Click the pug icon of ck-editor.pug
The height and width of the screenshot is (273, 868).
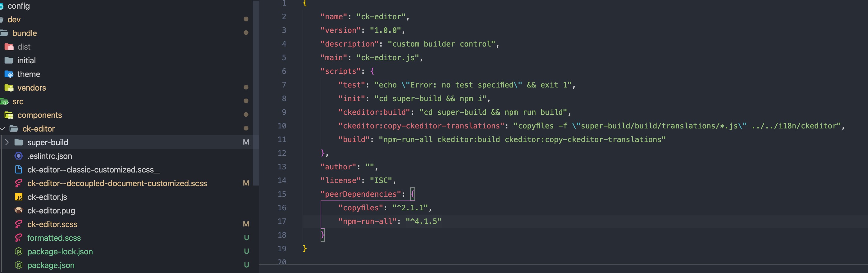[x=19, y=210]
